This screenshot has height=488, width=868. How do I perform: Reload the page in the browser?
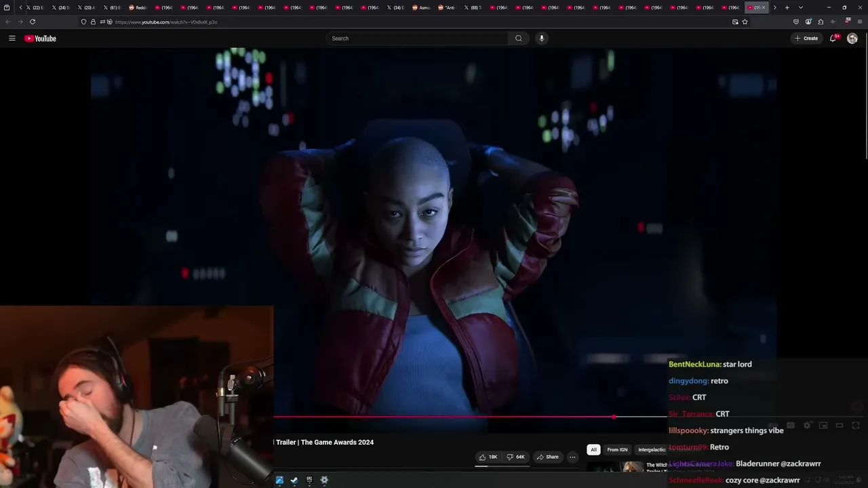[33, 22]
